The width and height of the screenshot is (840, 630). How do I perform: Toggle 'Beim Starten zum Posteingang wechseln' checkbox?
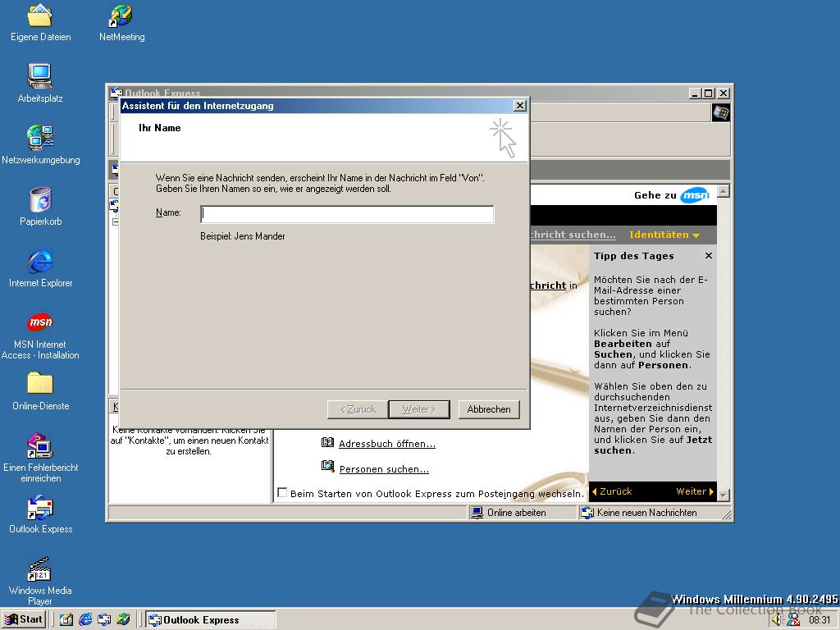point(282,492)
